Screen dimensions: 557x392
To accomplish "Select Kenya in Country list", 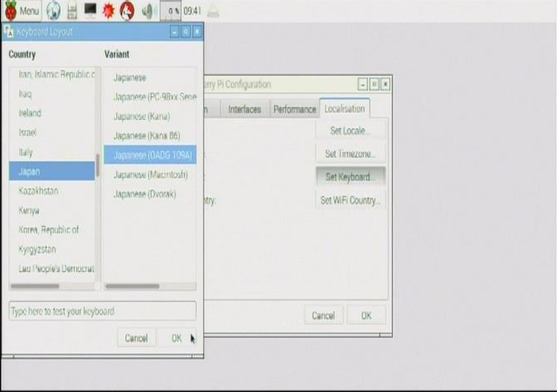I will [x=52, y=210].
